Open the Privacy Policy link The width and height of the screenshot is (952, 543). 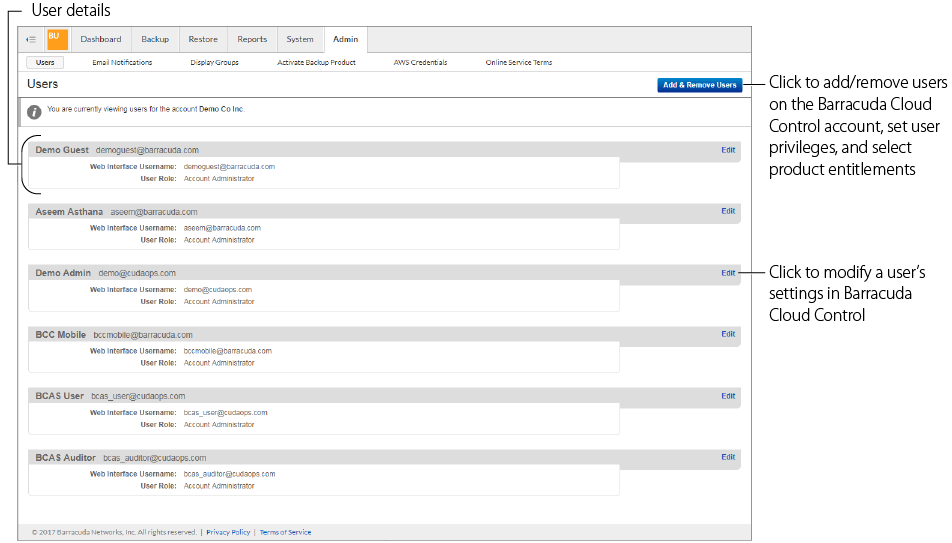pos(228,533)
